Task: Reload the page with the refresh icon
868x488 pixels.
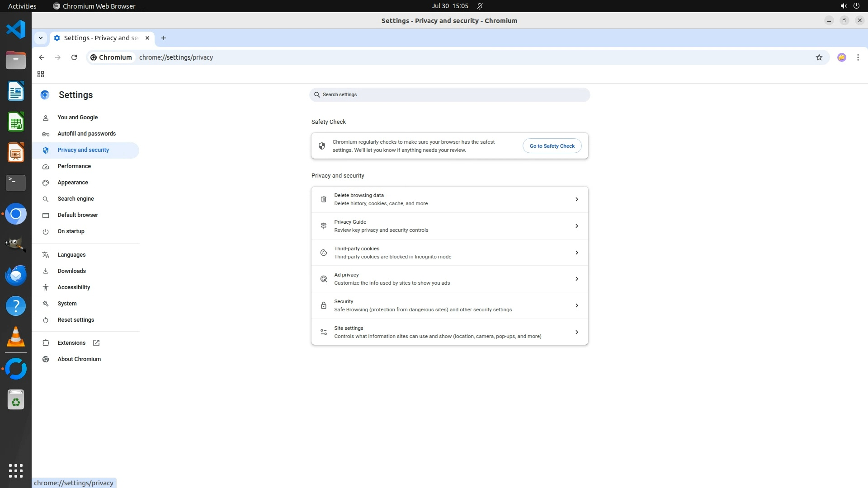Action: click(74, 57)
